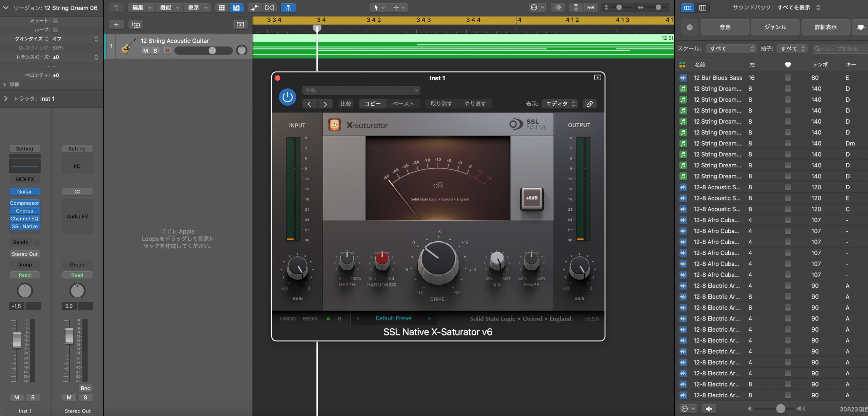Open the スケール すべて dropdown
This screenshot has width=868, height=416.
731,49
